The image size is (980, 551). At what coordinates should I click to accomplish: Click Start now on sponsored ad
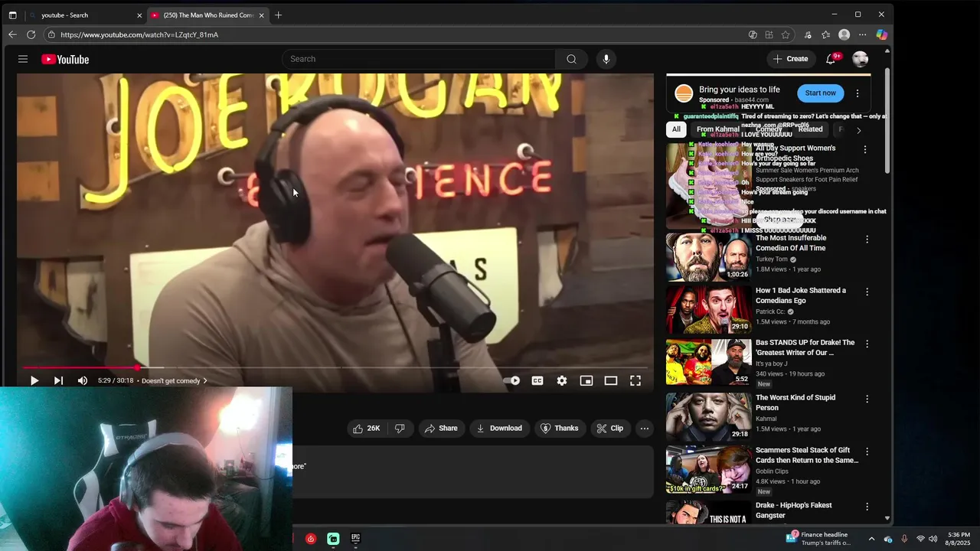pyautogui.click(x=820, y=93)
